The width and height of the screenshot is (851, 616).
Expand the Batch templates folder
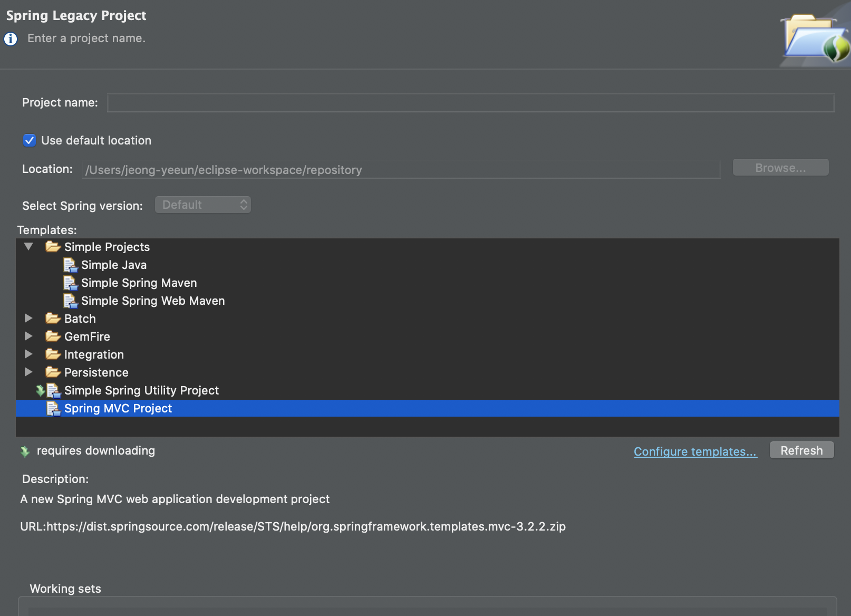[x=28, y=318]
